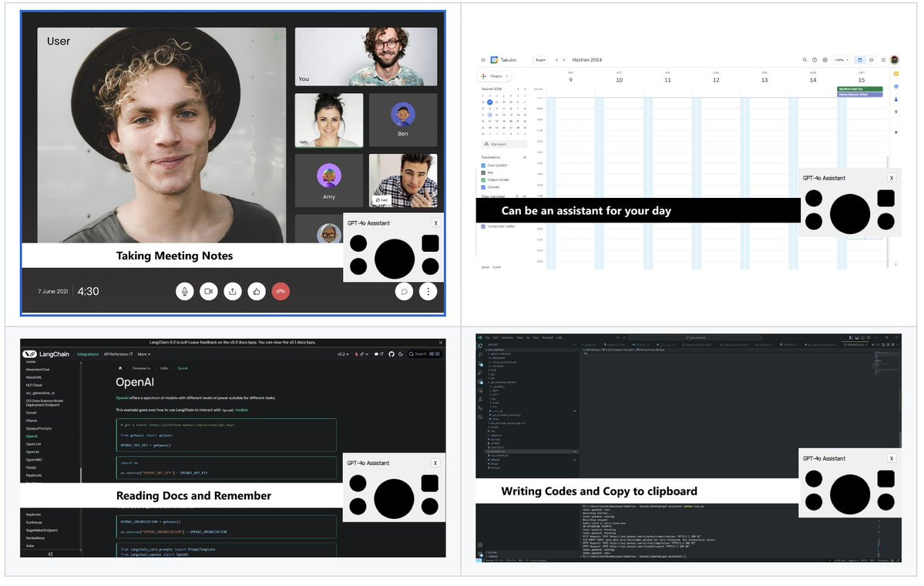Collapse the Takvimlerim section

pos(525,157)
